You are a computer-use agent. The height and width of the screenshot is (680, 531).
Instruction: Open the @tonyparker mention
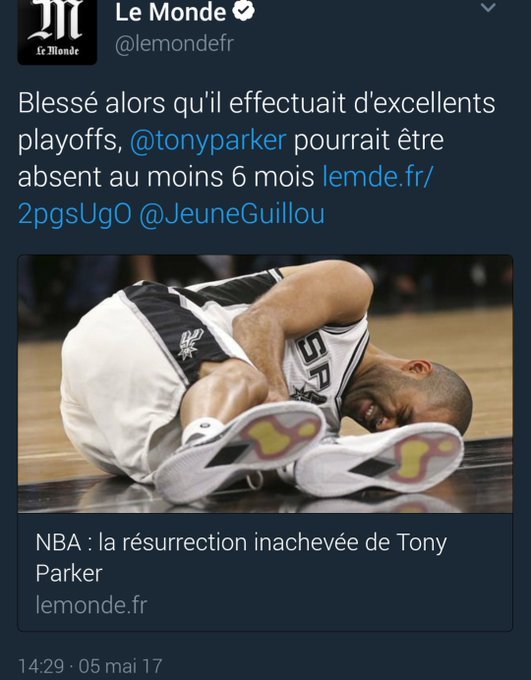pyautogui.click(x=208, y=141)
